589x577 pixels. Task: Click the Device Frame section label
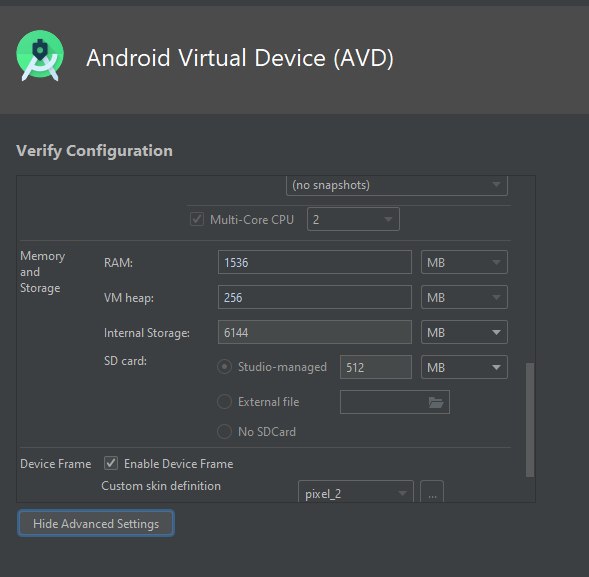(56, 464)
